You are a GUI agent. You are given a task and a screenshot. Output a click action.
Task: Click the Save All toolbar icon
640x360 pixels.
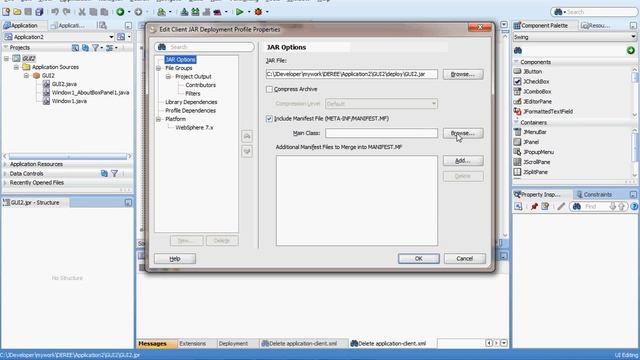(x=39, y=12)
